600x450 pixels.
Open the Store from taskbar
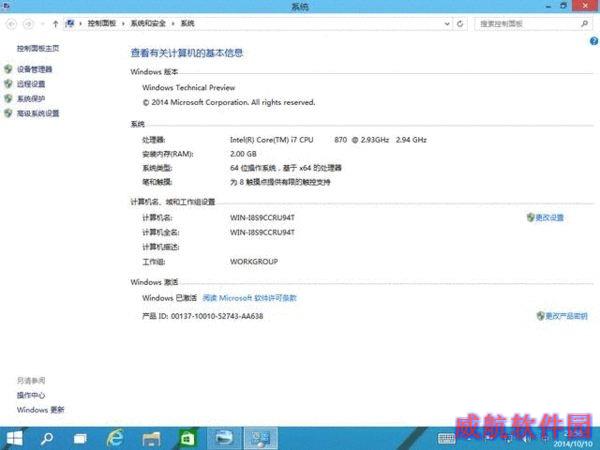[188, 439]
